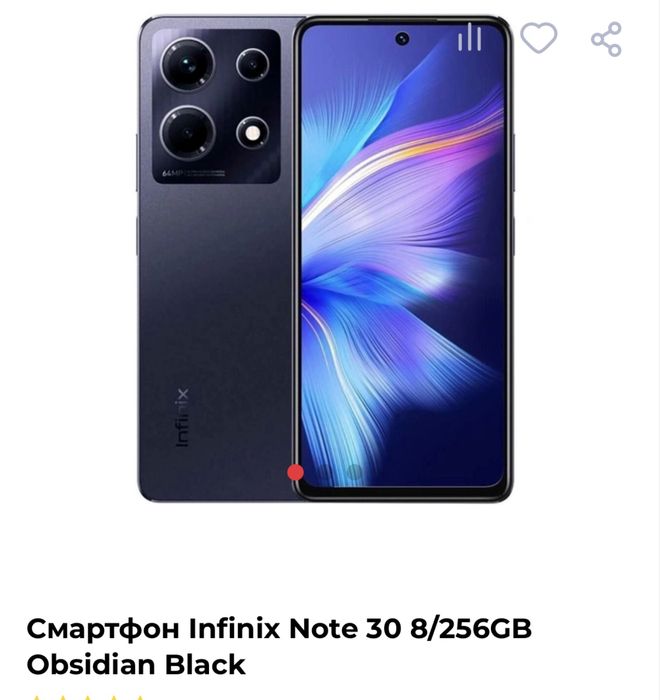Tap the Infinix logo on the phone back
The image size is (660, 700).
point(182,417)
